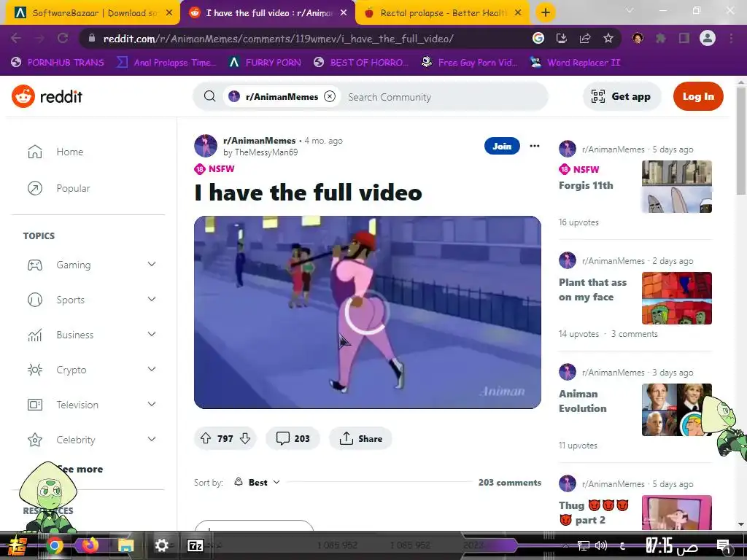Open 7-Zip from the taskbar
Viewport: 747px width, 560px height.
[x=196, y=545]
